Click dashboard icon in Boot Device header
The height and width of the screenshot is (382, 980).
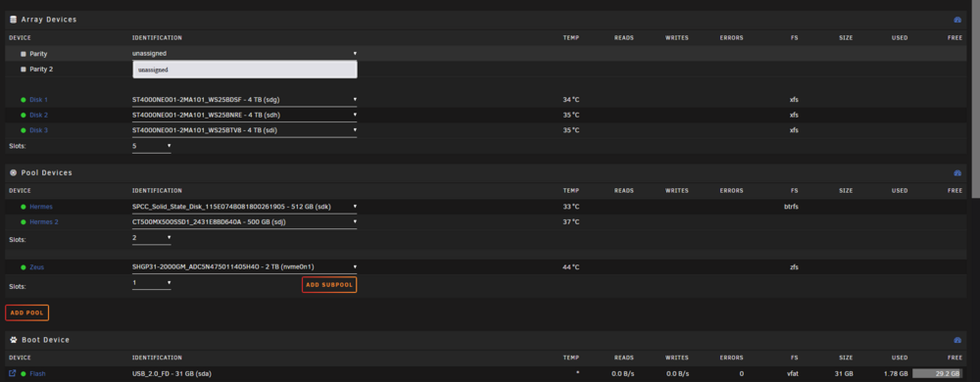point(956,340)
